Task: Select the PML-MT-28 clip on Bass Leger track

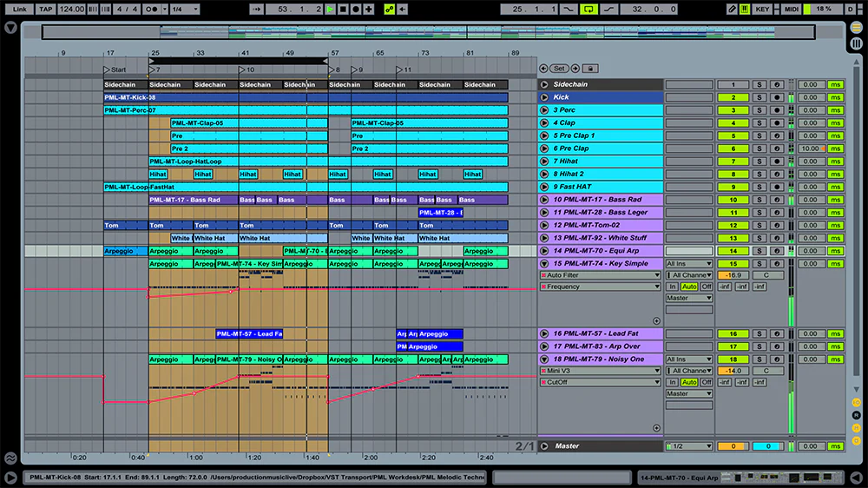Action: [x=441, y=213]
